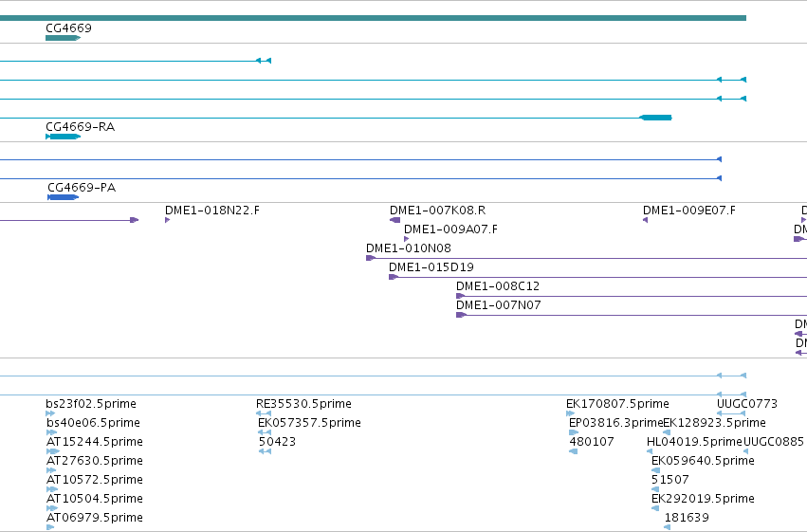Open the DME1-008C12 BAC label
Screen dimensions: 807x532
(498, 286)
